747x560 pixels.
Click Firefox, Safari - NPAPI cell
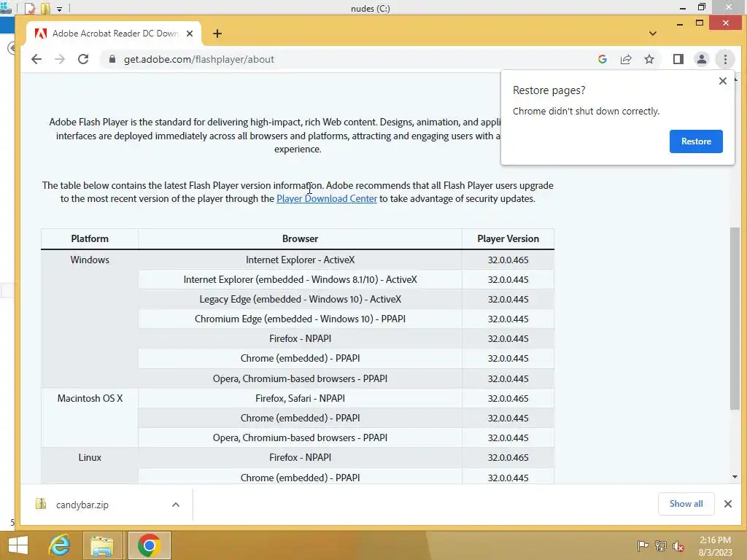point(300,398)
